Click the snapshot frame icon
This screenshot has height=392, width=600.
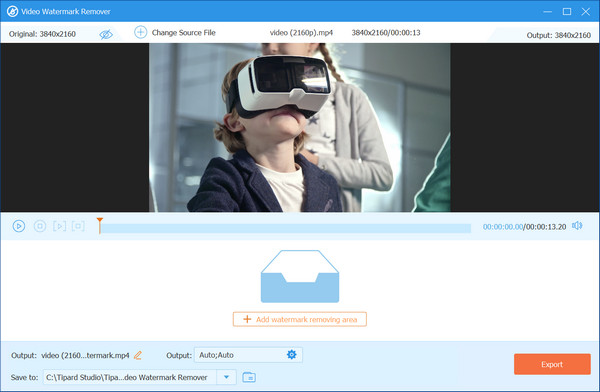[x=78, y=226]
